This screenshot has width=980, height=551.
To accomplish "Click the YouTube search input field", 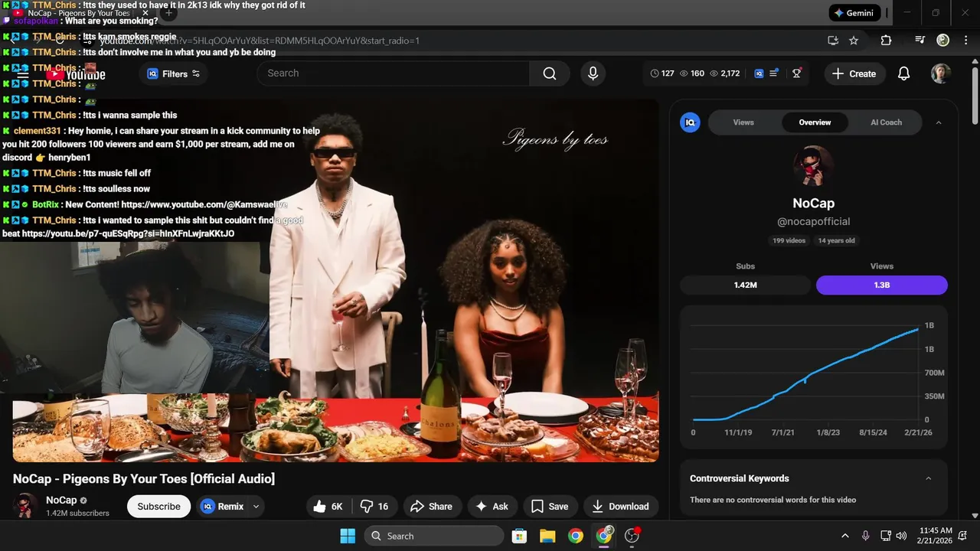I will (393, 73).
